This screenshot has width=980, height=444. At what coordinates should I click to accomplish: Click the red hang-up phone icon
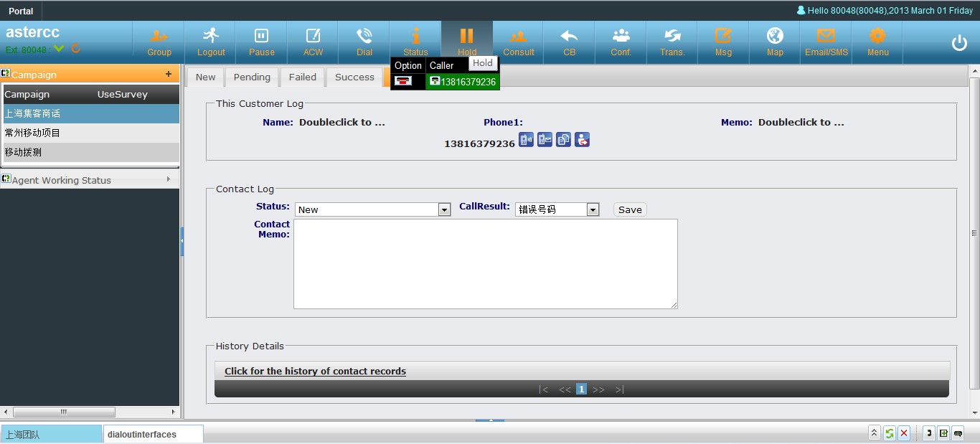(402, 82)
